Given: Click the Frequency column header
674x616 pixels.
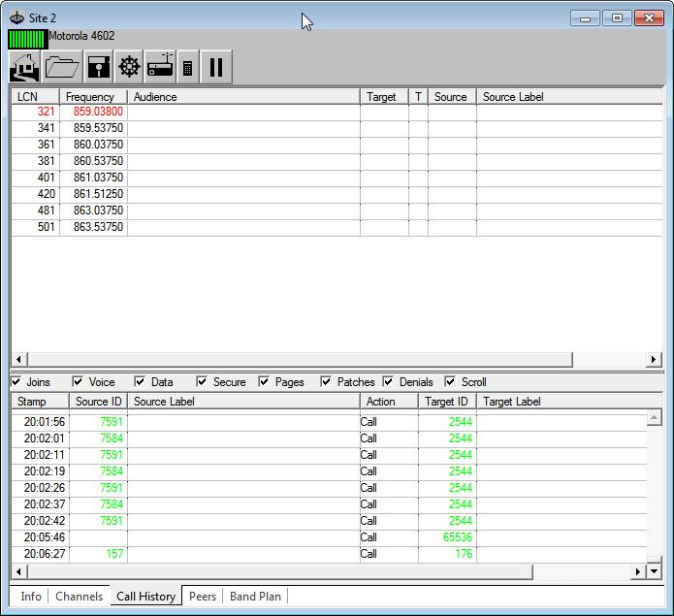Looking at the screenshot, I should click(x=93, y=97).
